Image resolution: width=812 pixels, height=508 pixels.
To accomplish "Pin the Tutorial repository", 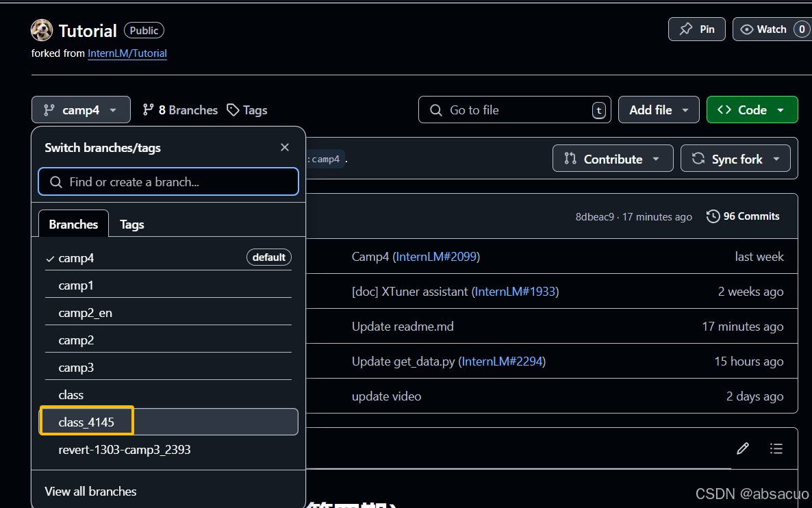I will point(696,29).
